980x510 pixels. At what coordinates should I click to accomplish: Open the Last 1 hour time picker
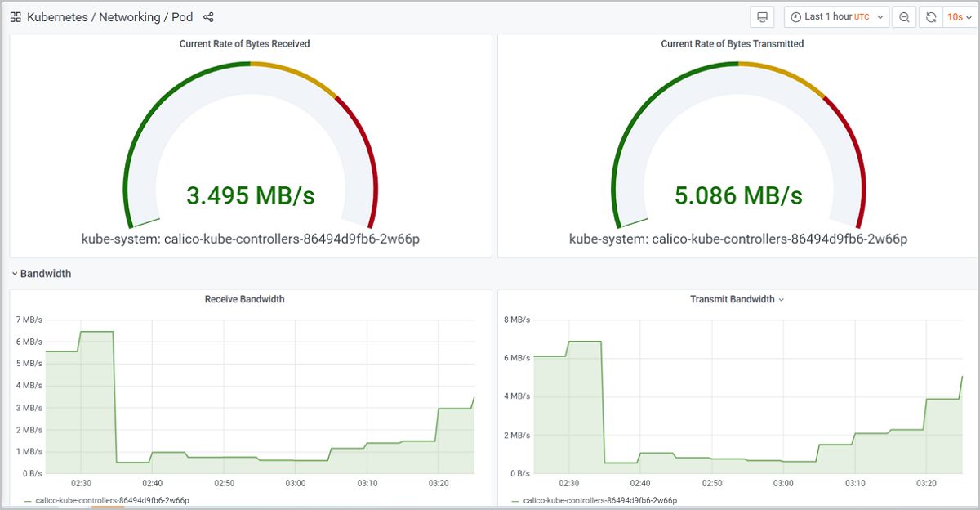(x=835, y=17)
